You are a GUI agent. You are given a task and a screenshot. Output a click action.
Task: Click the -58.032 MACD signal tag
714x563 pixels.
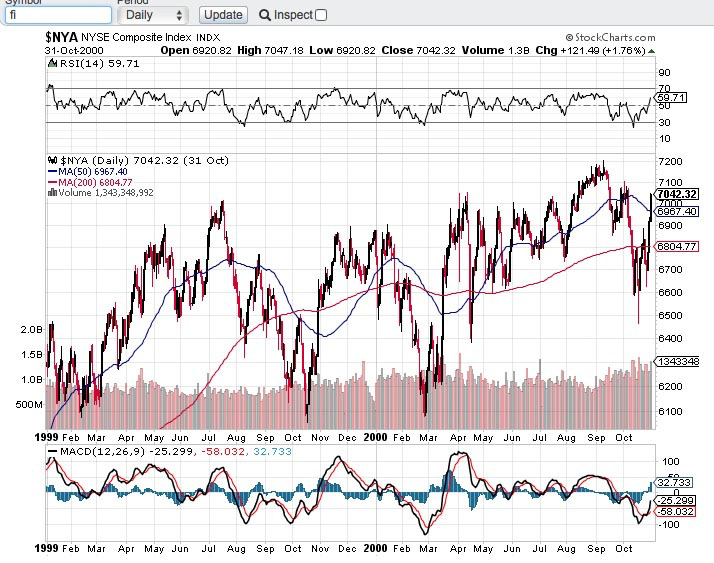[x=675, y=512]
